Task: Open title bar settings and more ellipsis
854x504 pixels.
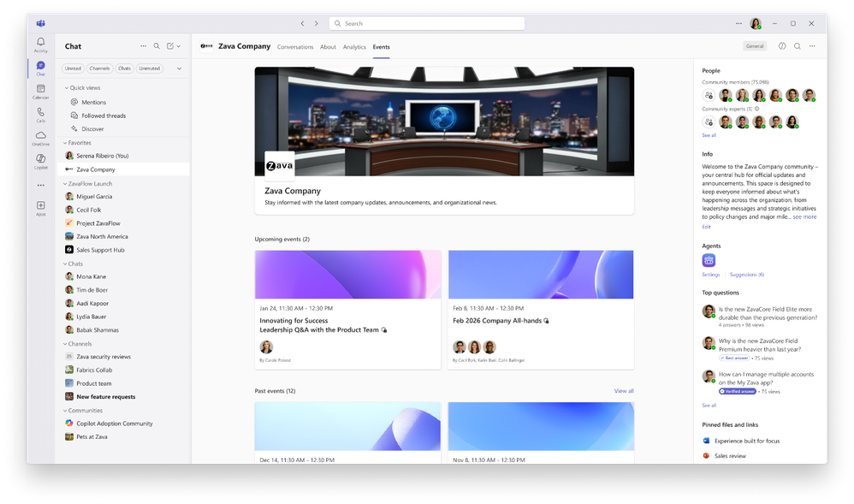Action: pyautogui.click(x=738, y=23)
